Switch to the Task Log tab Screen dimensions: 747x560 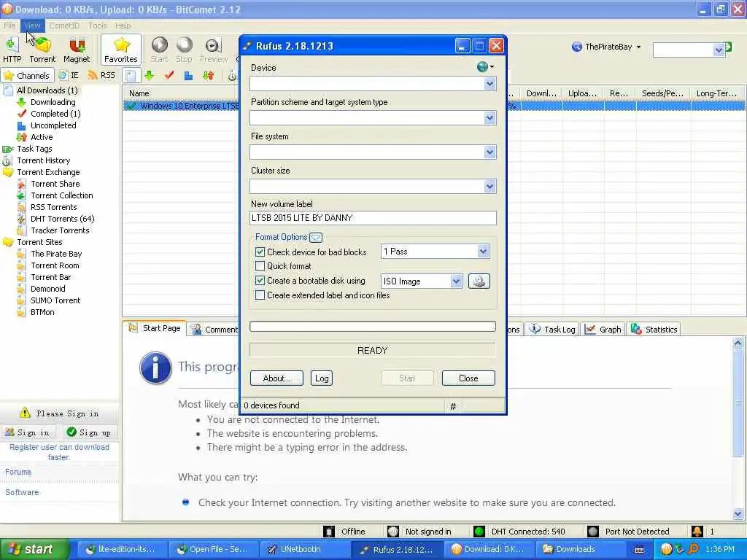pos(553,329)
